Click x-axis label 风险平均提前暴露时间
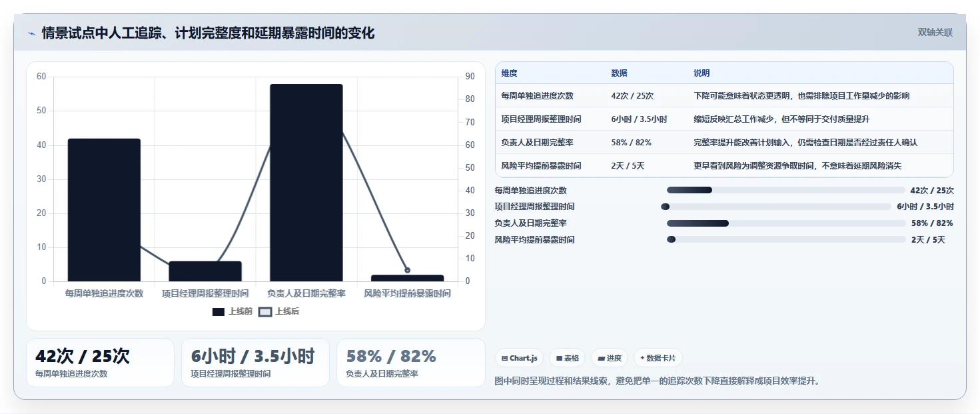980x414 pixels. pyautogui.click(x=407, y=293)
